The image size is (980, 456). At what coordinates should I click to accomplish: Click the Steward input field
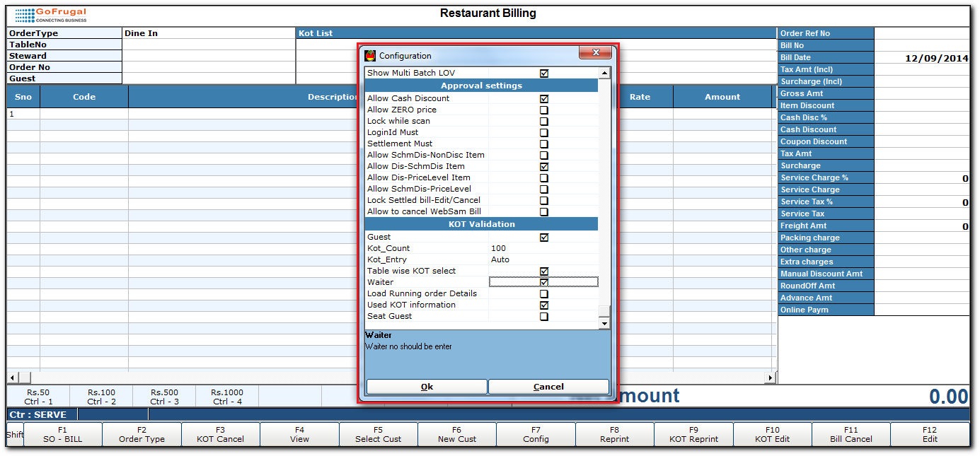[x=209, y=56]
